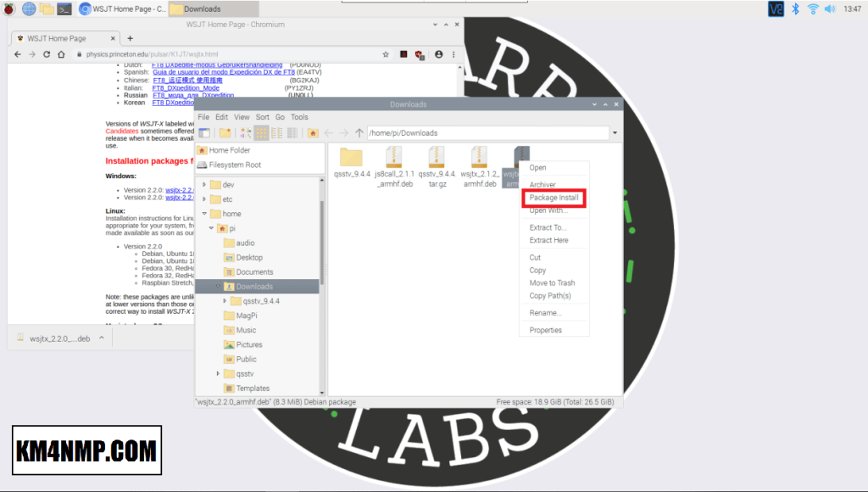The width and height of the screenshot is (868, 492).
Task: Click the home folder toolbar icon
Action: (313, 133)
